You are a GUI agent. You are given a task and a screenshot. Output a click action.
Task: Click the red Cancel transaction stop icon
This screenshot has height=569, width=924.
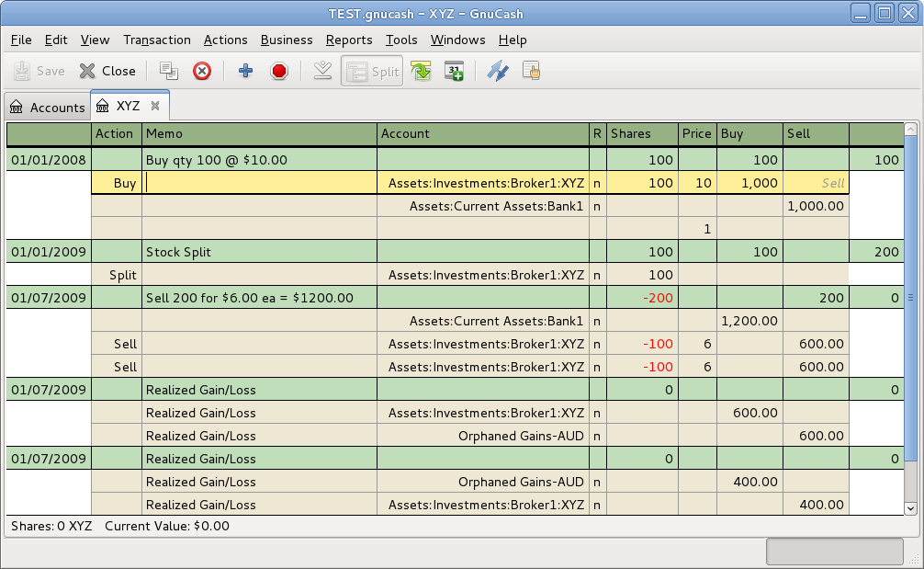click(x=279, y=71)
